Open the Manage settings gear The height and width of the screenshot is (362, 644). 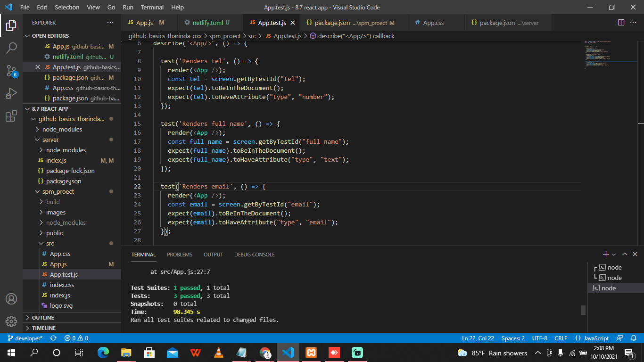pos(11,322)
